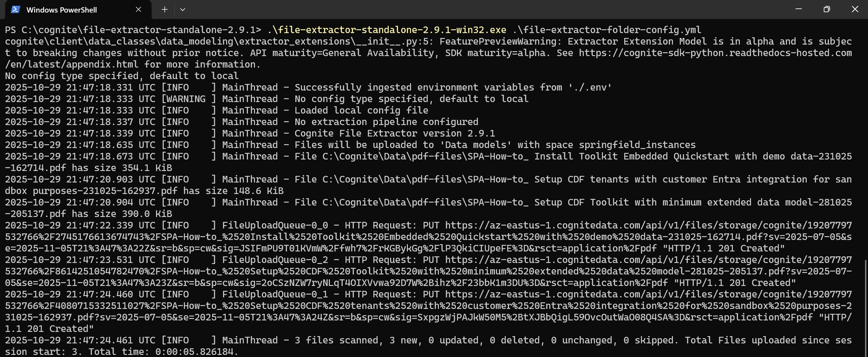Click the FileUploadQueue-0_2 PUT request URL
The width and height of the screenshot is (868, 357).
[428, 271]
